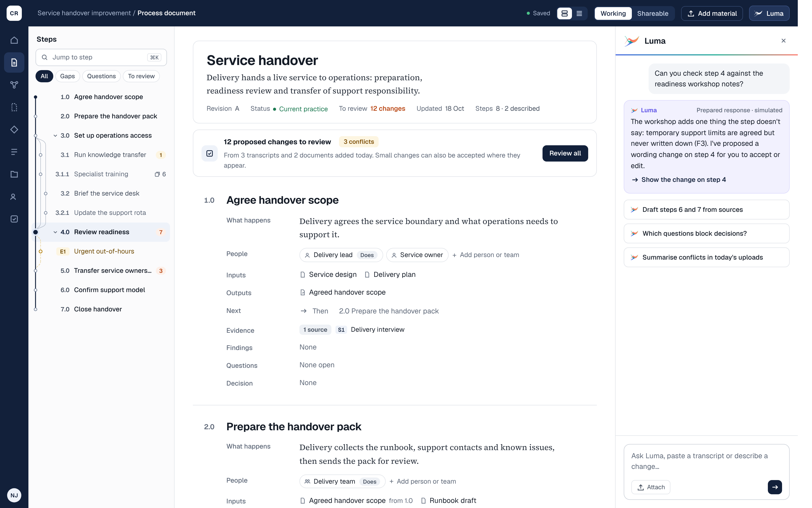Open the folder materials icon in the sidebar
Image resolution: width=812 pixels, height=508 pixels.
pos(14,174)
